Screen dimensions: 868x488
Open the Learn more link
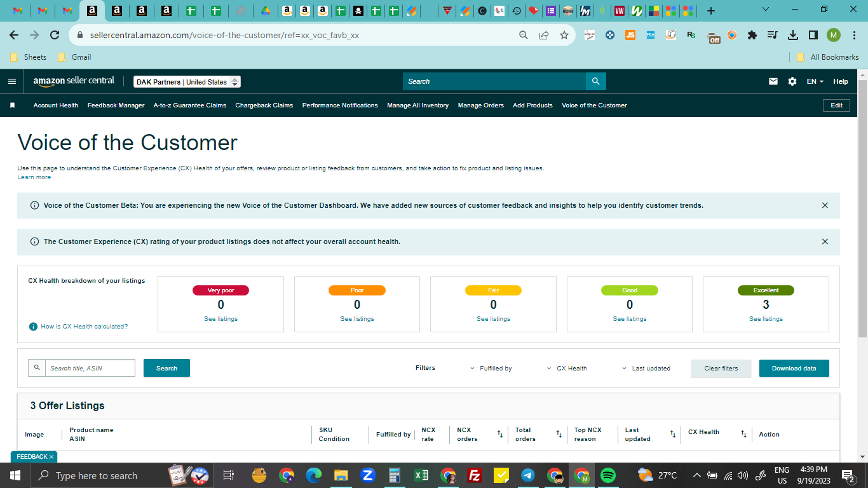[34, 177]
